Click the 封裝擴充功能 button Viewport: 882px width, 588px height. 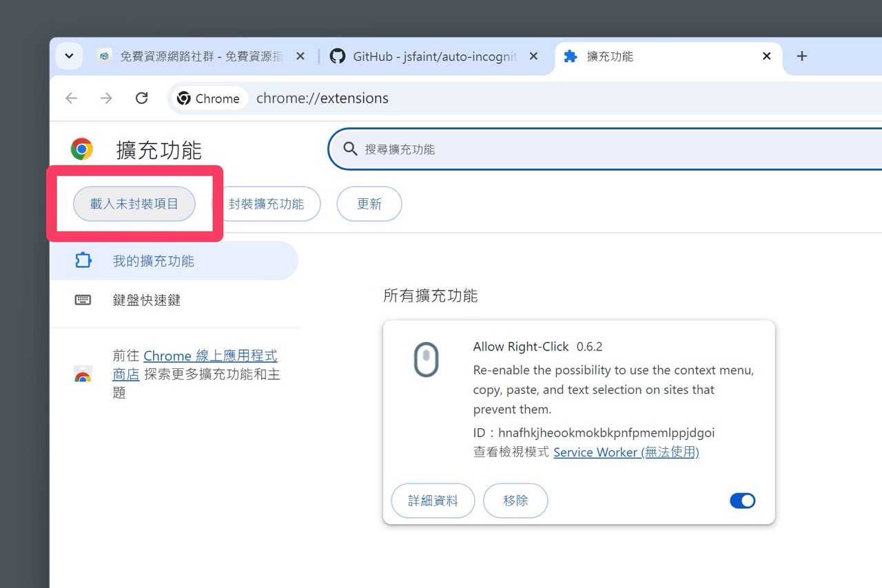click(267, 204)
